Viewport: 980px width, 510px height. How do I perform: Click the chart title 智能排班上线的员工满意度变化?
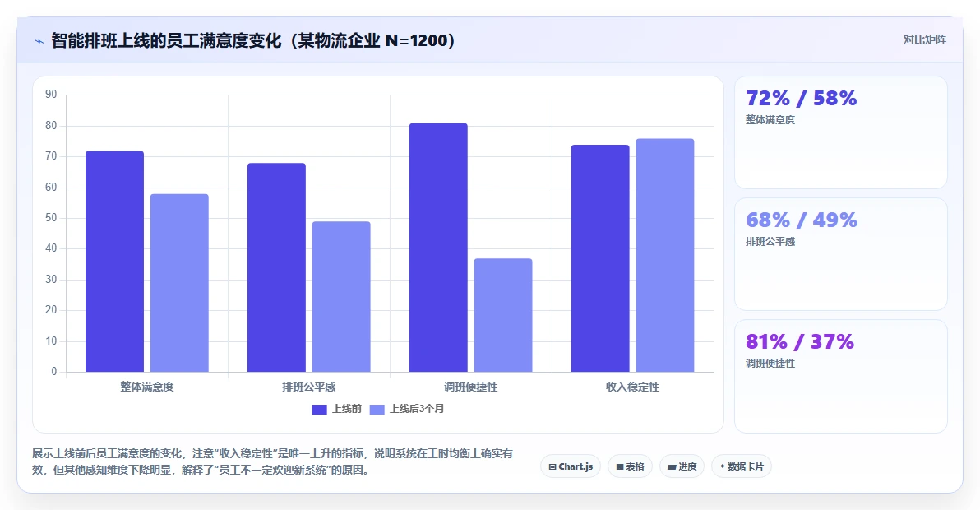click(253, 40)
